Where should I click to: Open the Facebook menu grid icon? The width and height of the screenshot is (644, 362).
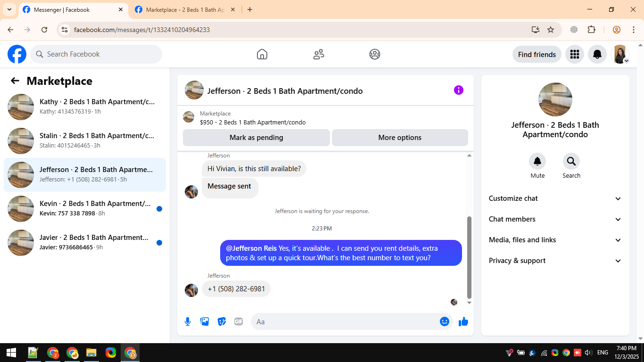(x=574, y=54)
